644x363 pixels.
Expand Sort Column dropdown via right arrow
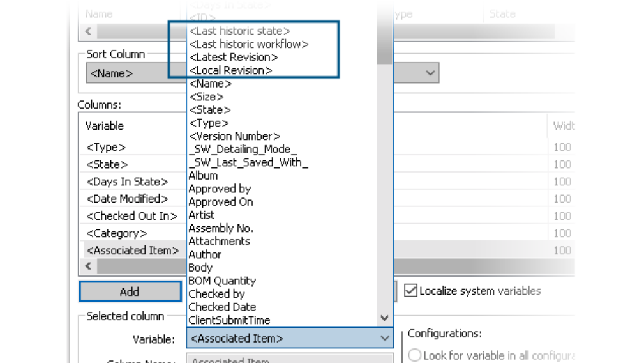pos(430,73)
